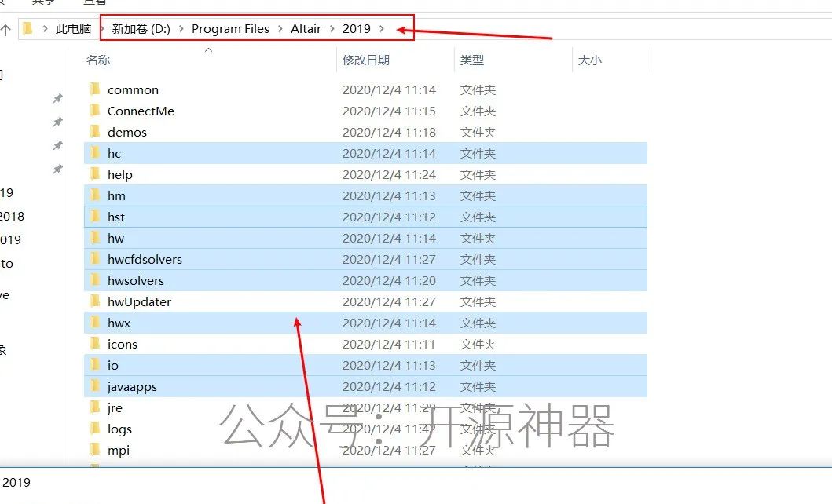Click 文件夹 type cell of demos row
This screenshot has height=504, width=832.
[478, 133]
